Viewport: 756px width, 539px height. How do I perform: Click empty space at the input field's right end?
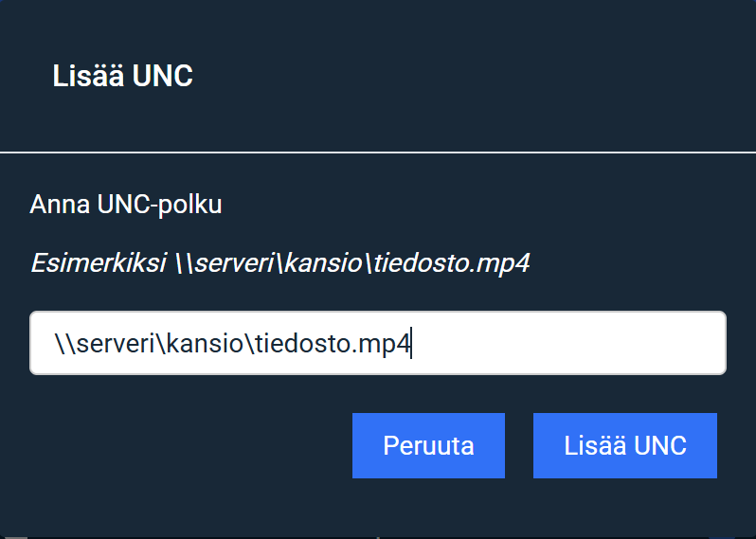click(x=616, y=344)
